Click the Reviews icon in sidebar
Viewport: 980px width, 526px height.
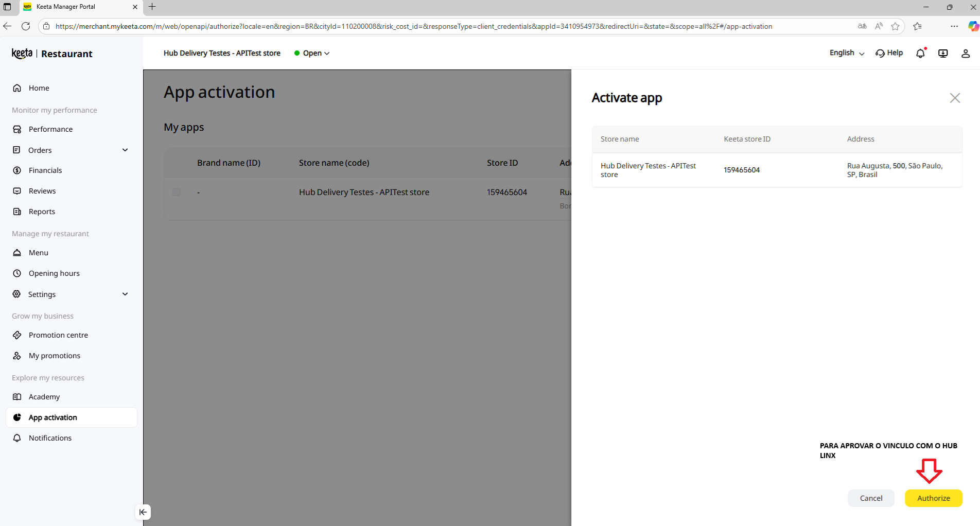point(17,191)
